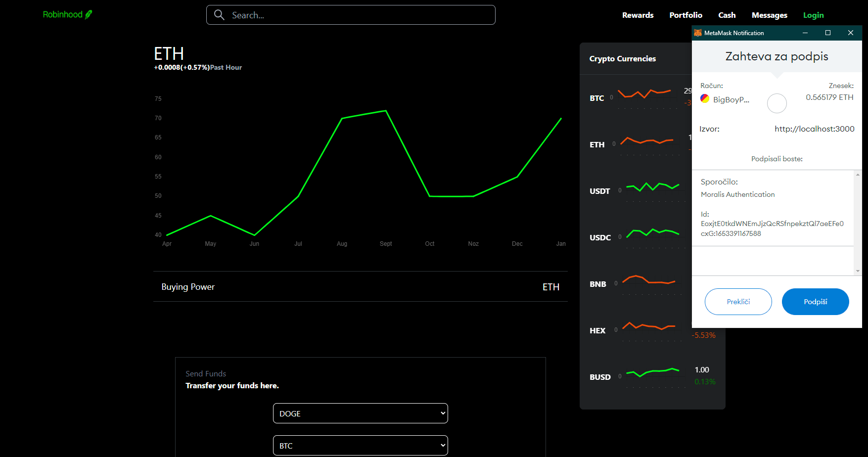Click the Robinhood brand text
The image size is (868, 457).
[x=63, y=15]
